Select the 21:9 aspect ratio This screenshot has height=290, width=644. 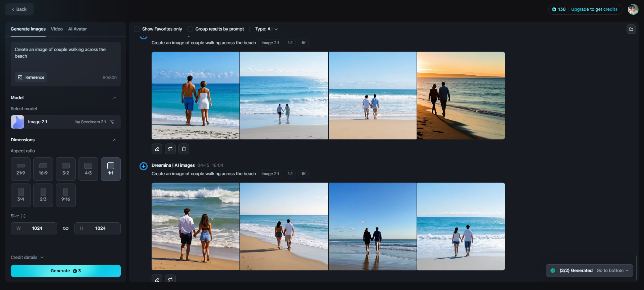pyautogui.click(x=20, y=169)
